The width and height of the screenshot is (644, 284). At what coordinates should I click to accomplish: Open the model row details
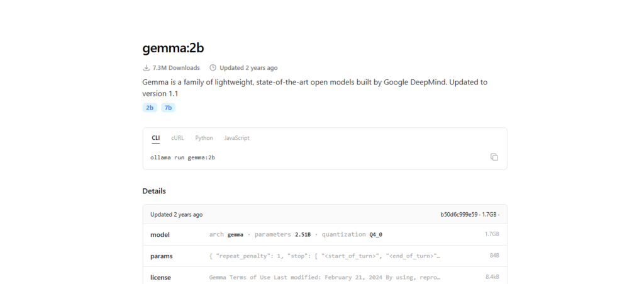[x=325, y=235]
